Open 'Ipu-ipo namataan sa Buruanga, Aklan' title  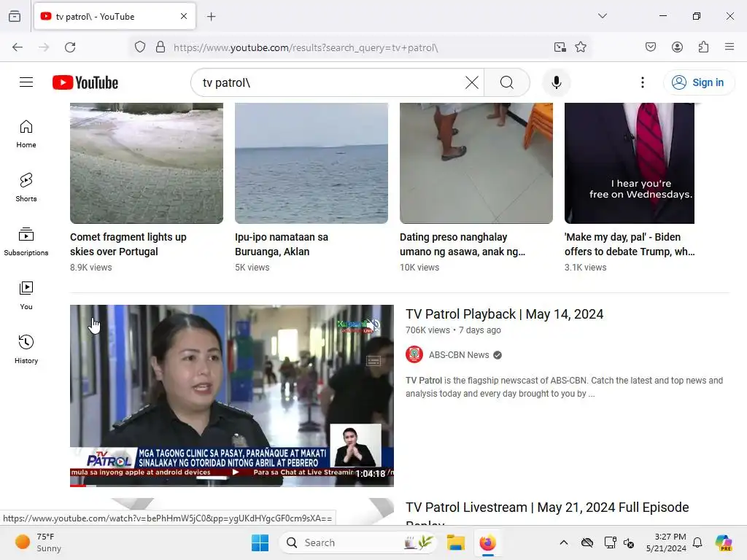coord(282,244)
